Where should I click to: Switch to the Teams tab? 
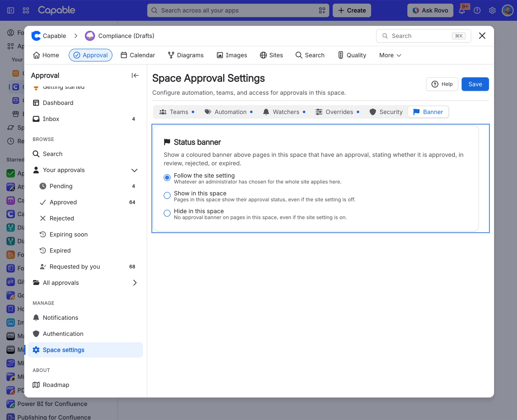tap(177, 112)
